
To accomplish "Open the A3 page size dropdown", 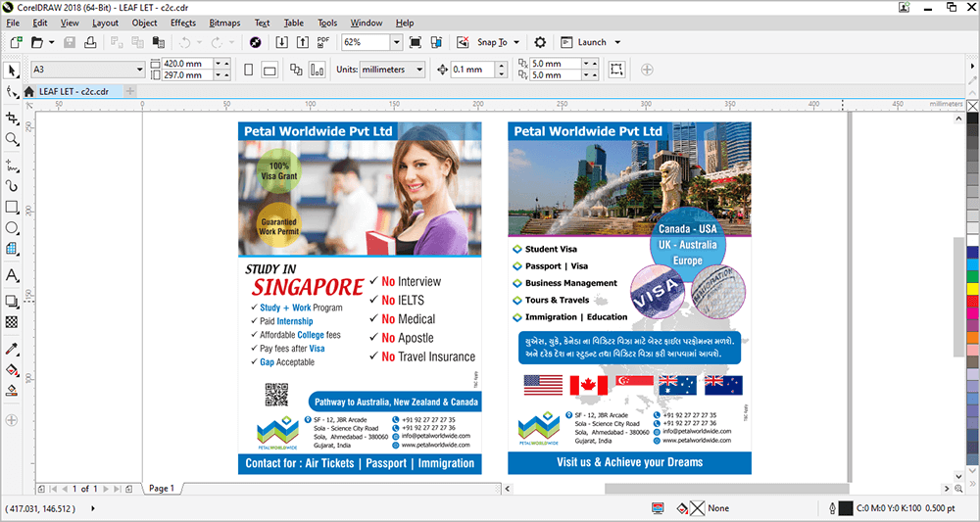I will 140,70.
